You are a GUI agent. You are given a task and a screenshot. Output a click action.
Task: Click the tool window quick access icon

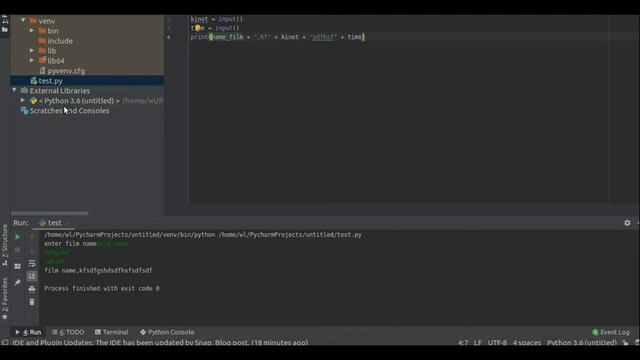[5, 343]
